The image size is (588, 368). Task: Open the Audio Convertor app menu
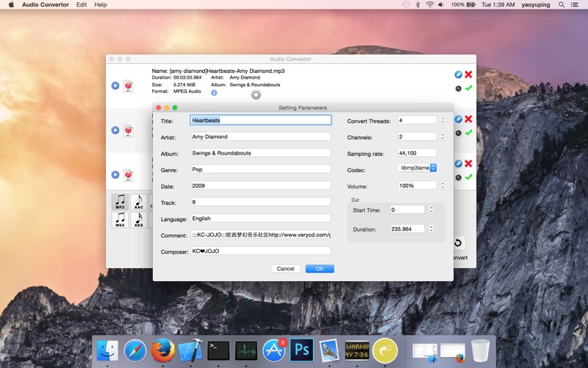46,4
